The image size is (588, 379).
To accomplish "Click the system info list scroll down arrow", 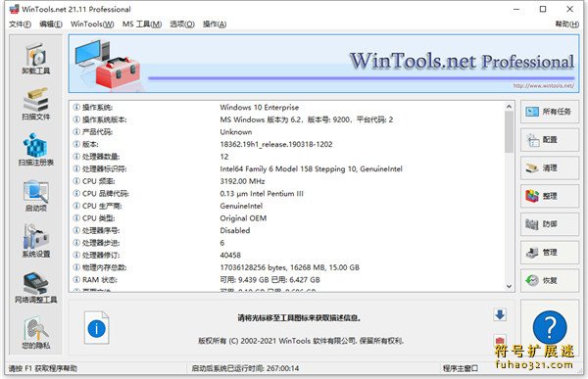I will tap(509, 286).
